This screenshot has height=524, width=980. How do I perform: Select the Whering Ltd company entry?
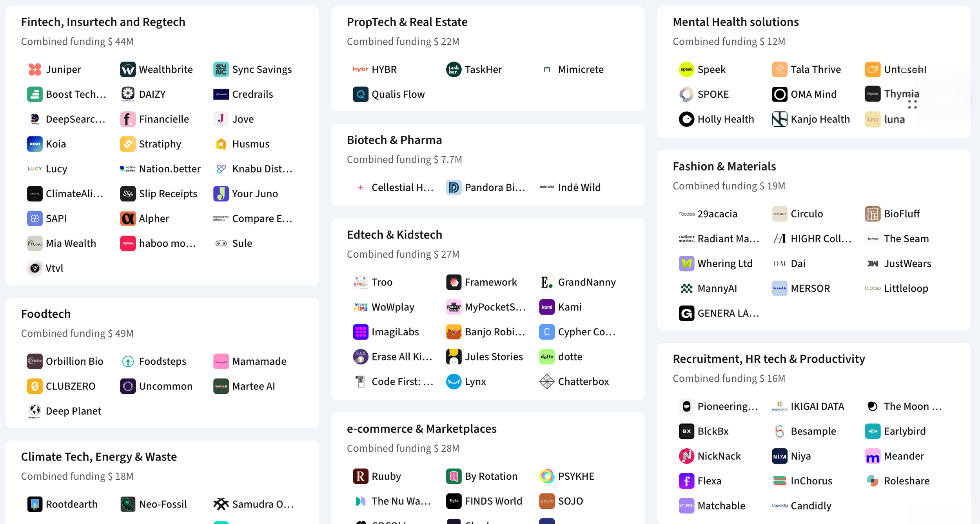[716, 264]
